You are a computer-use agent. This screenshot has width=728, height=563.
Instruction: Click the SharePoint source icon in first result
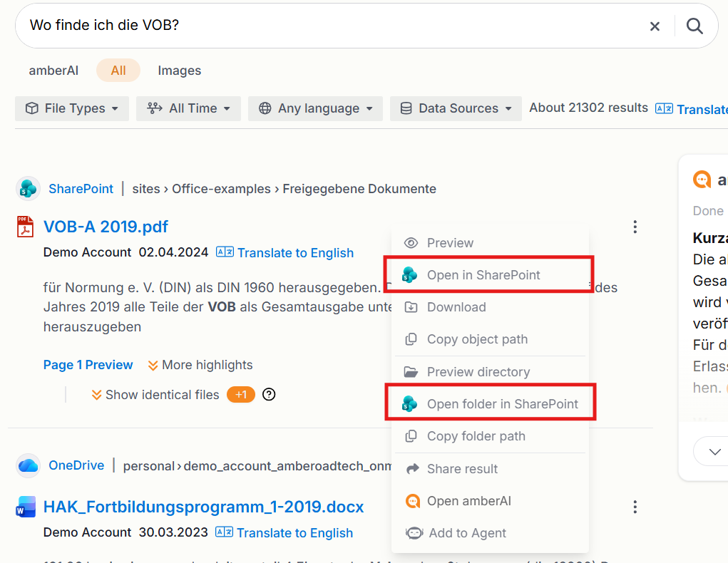pos(29,189)
